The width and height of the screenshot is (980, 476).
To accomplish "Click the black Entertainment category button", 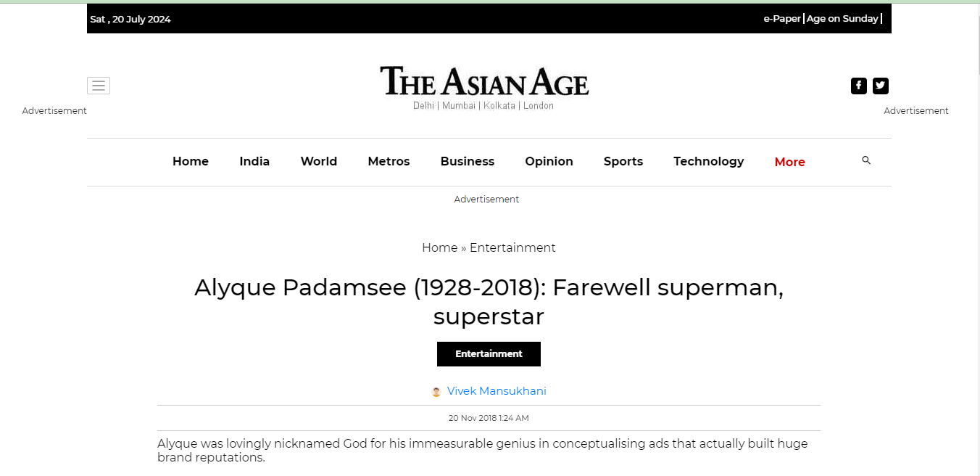I will 489,354.
